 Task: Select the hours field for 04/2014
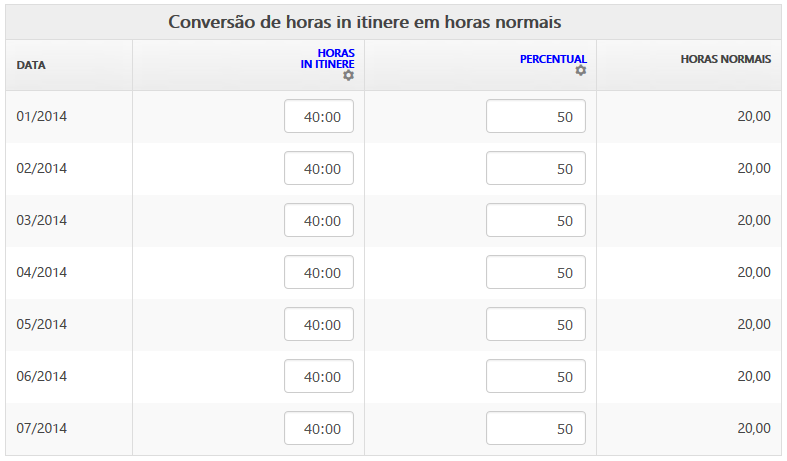(x=319, y=272)
